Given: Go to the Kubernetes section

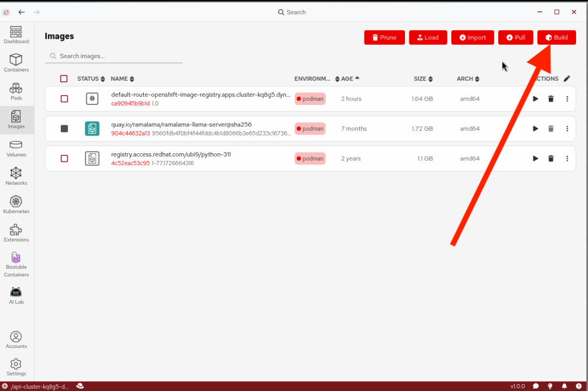Looking at the screenshot, I should click(16, 204).
